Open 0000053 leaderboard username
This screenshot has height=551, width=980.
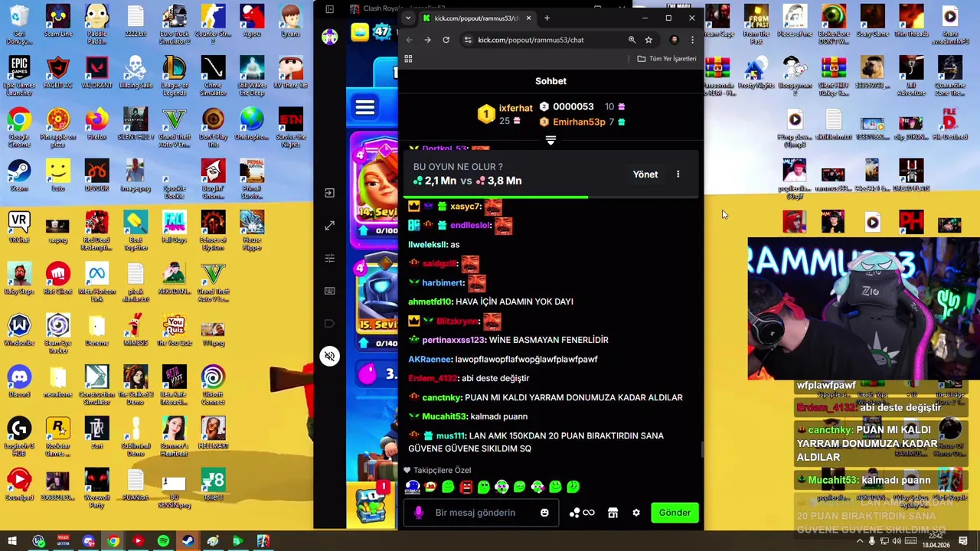click(x=573, y=107)
